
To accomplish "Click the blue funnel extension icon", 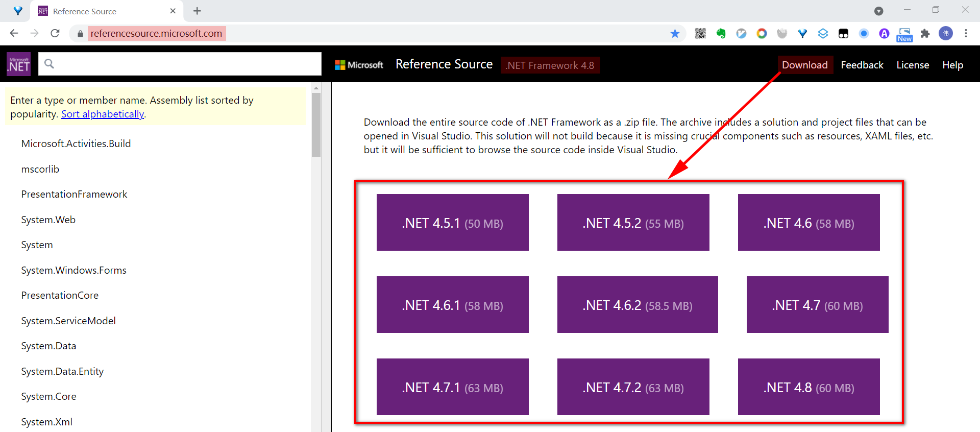I will (x=802, y=34).
